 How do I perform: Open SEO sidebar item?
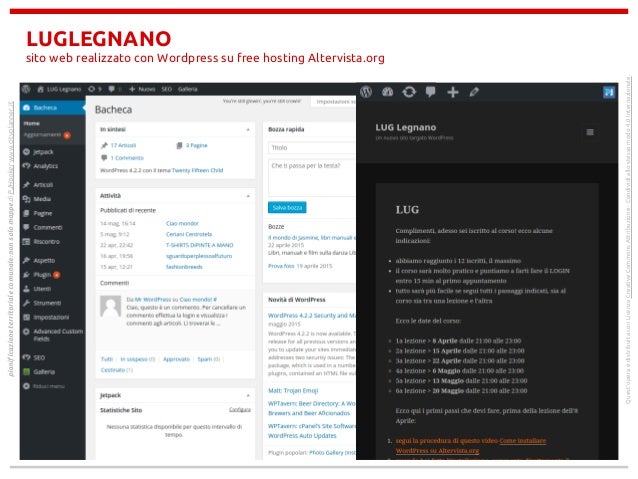pyautogui.click(x=39, y=358)
